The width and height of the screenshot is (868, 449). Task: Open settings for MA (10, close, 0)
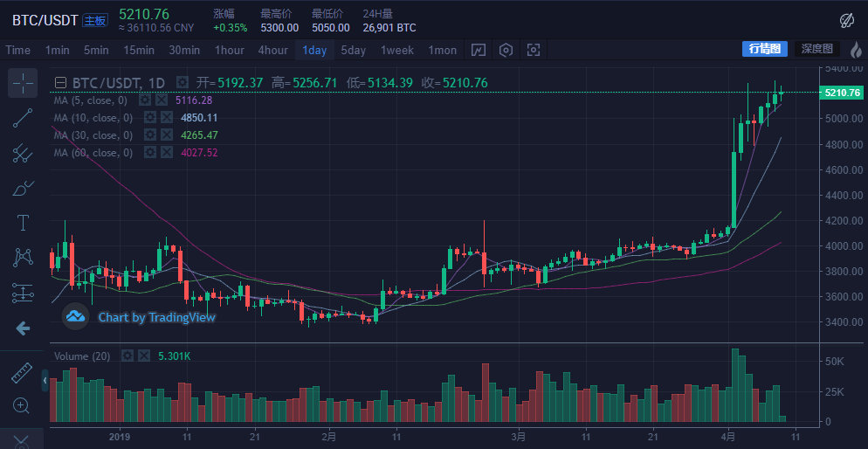click(149, 118)
